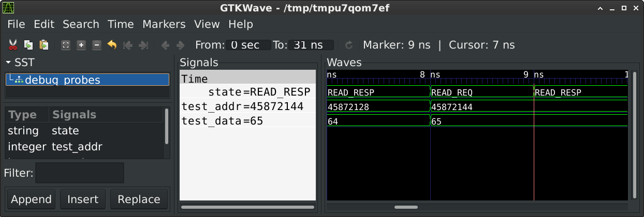Click the GTKWave application icon in title bar
The height and width of the screenshot is (217, 644).
tap(9, 8)
